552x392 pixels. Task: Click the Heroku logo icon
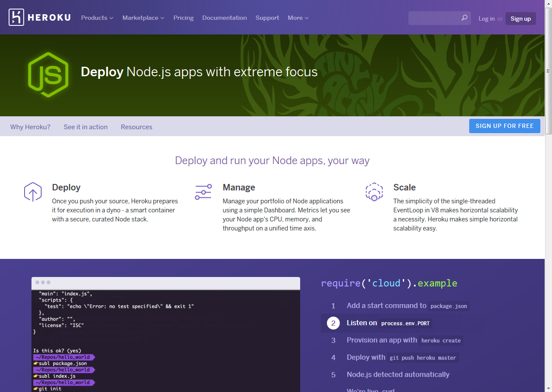(16, 18)
